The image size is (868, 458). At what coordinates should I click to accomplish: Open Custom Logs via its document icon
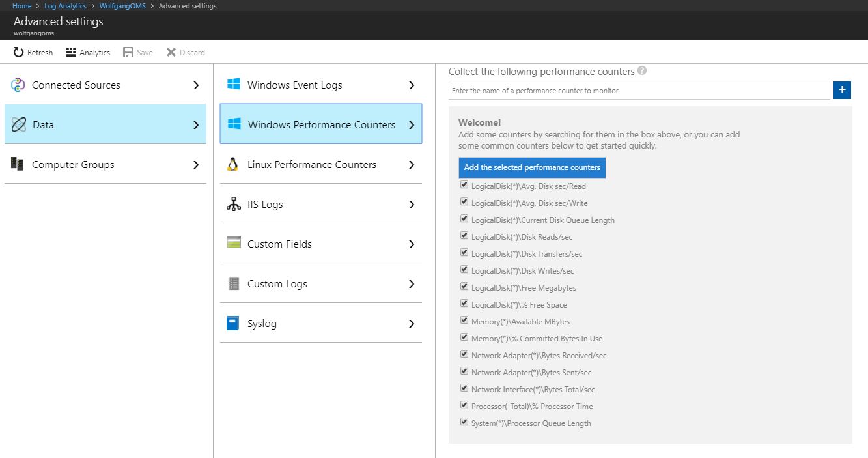[234, 283]
